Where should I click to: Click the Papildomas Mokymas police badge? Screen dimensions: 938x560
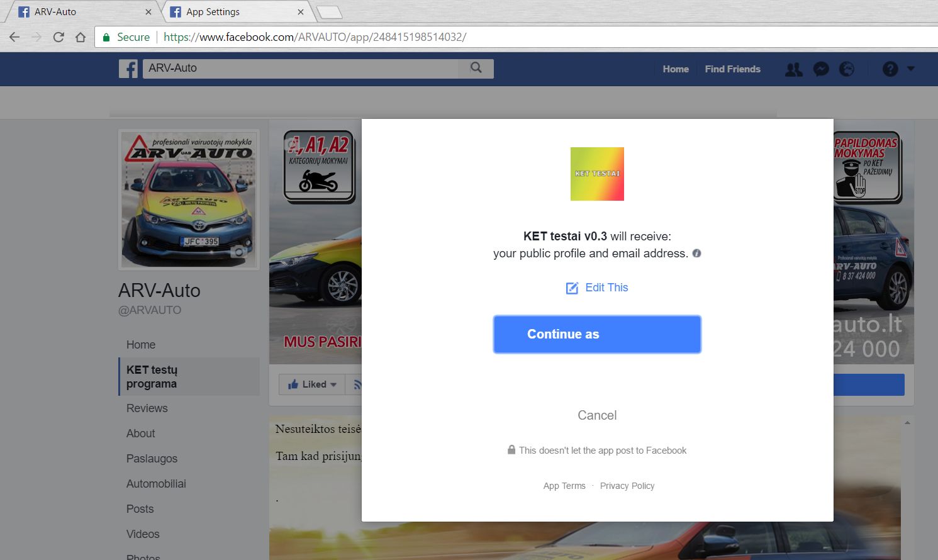tap(867, 167)
